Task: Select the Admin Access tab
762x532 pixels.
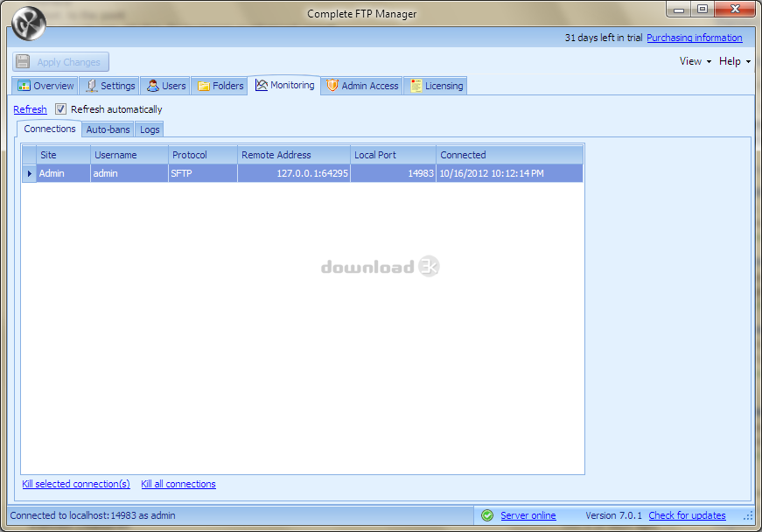Action: coord(362,86)
